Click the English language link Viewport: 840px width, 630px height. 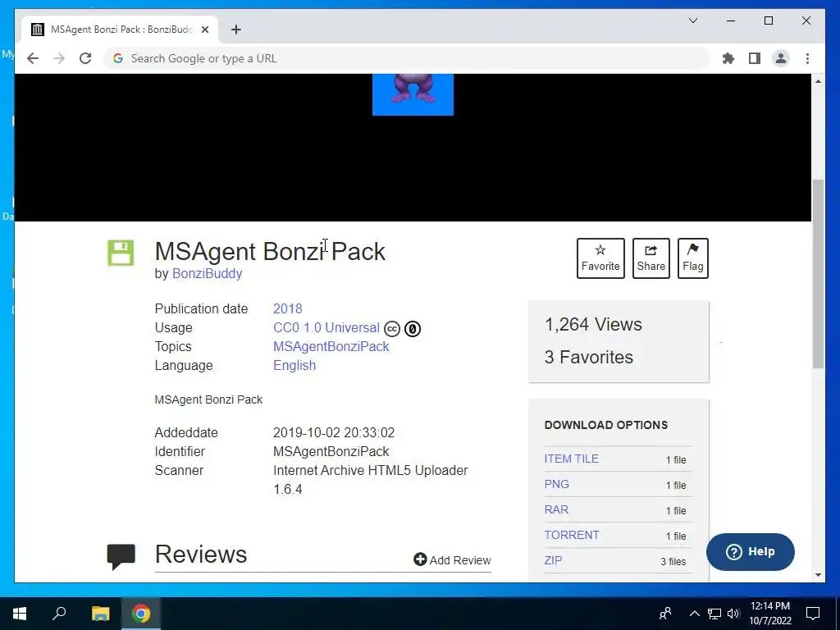pos(294,365)
